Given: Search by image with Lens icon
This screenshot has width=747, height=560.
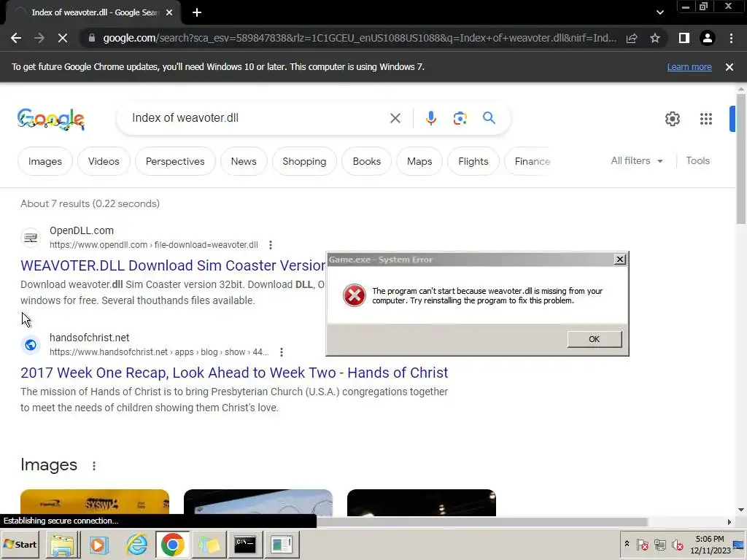Looking at the screenshot, I should click(460, 118).
